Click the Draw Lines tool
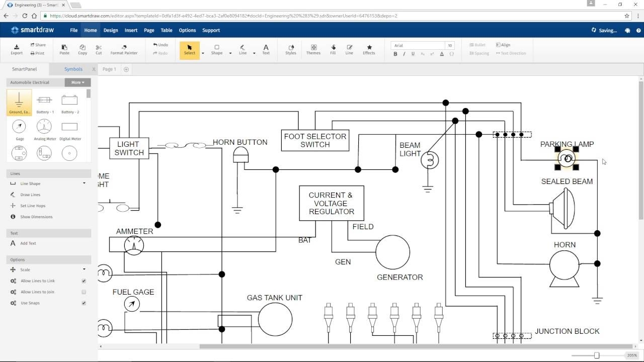 [x=30, y=195]
